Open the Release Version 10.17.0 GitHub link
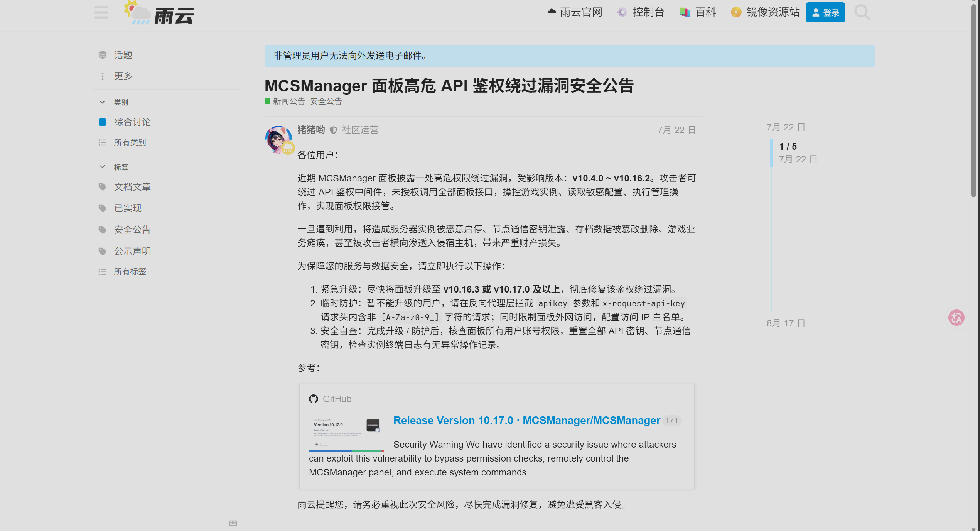The height and width of the screenshot is (531, 980). [x=527, y=420]
